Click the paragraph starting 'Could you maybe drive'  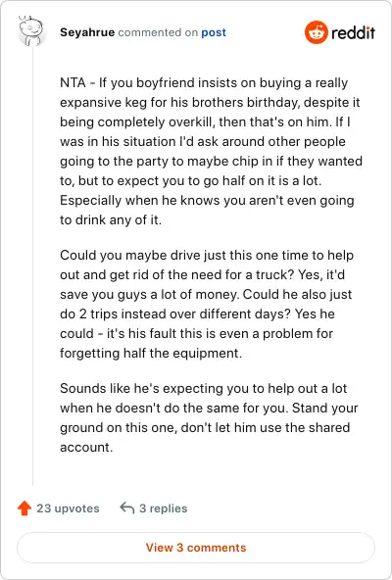point(207,304)
